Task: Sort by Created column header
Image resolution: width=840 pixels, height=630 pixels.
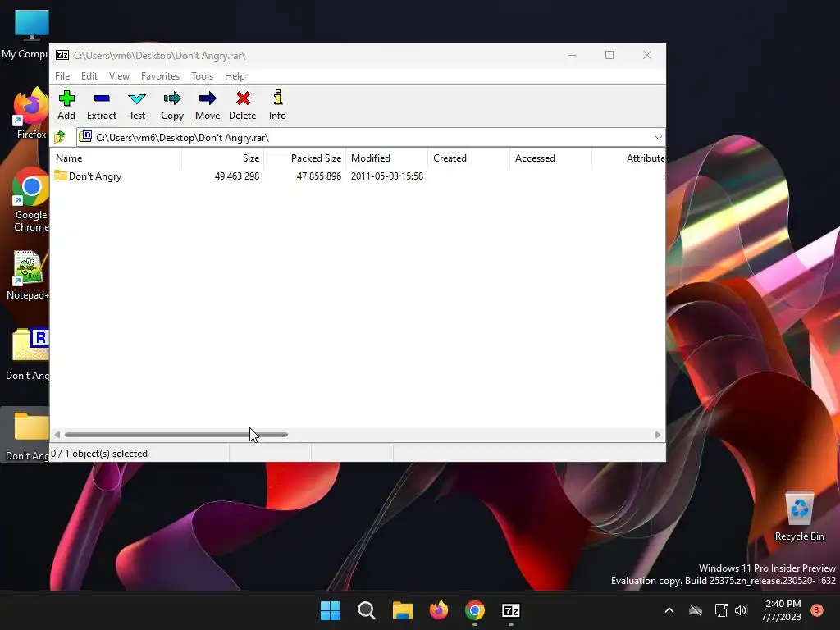Action: coord(468,158)
